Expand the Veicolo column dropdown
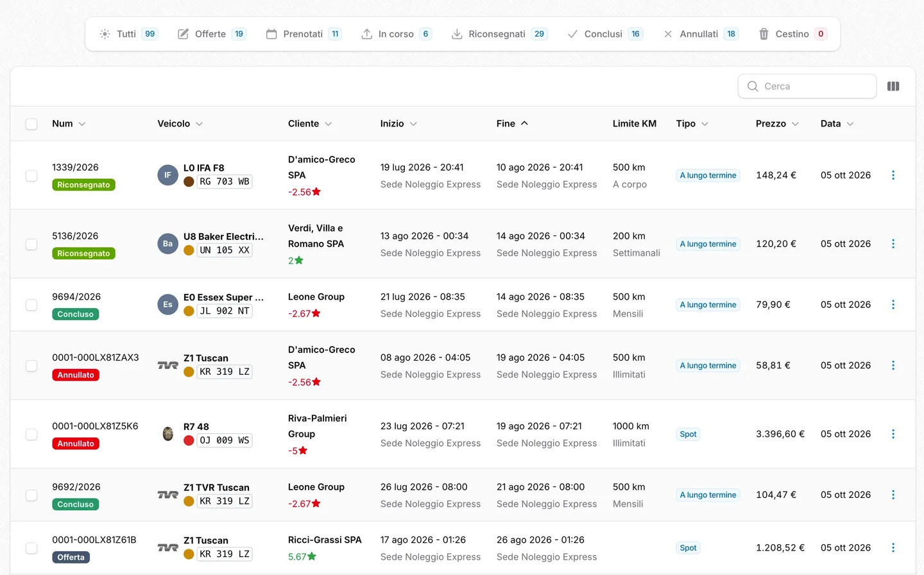Screen dimensions: 924x575 coord(199,124)
